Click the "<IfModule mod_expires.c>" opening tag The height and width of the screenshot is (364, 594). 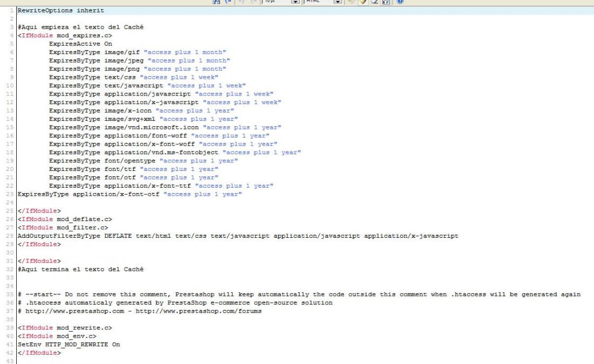coord(65,36)
